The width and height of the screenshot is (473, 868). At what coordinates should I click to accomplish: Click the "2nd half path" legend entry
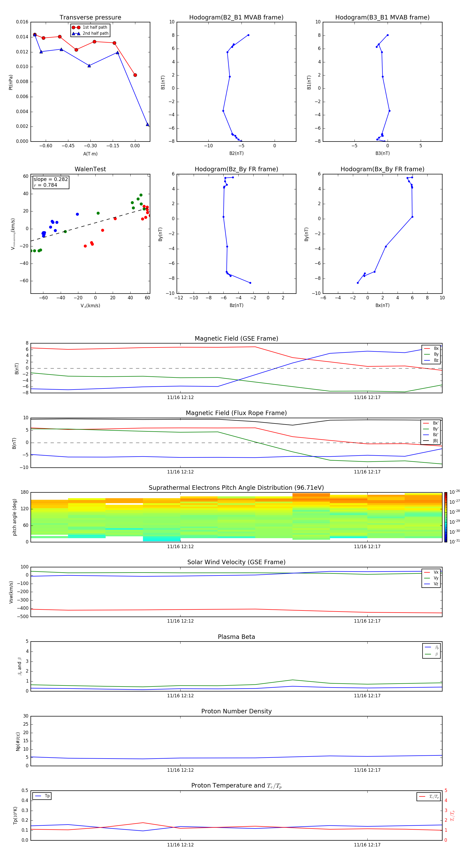click(90, 33)
